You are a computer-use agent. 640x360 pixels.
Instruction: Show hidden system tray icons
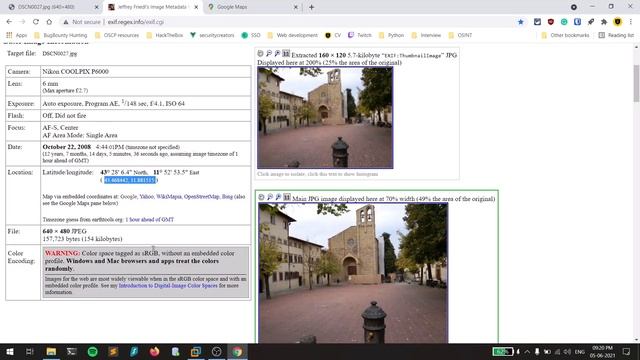coord(527,352)
